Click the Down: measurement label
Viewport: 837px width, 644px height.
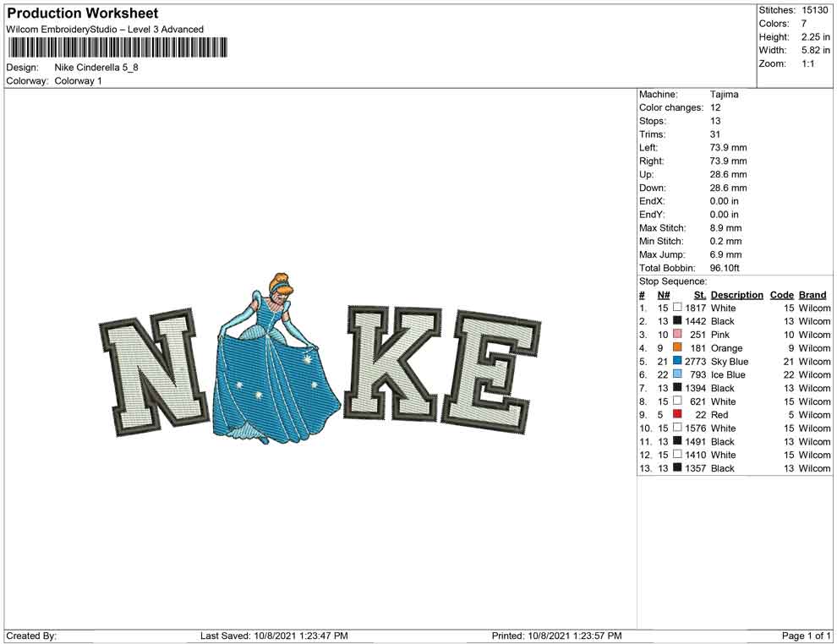tap(653, 188)
